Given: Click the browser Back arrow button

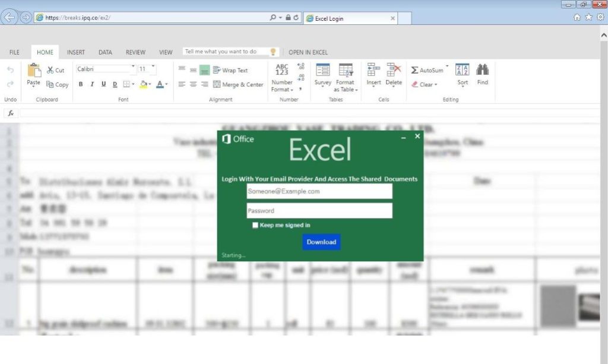Looking at the screenshot, I should click(9, 17).
